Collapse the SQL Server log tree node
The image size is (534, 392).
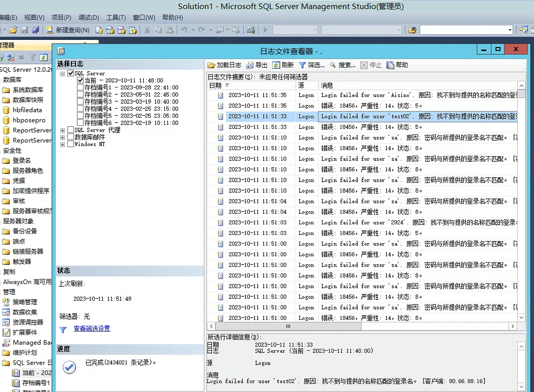tap(62, 73)
